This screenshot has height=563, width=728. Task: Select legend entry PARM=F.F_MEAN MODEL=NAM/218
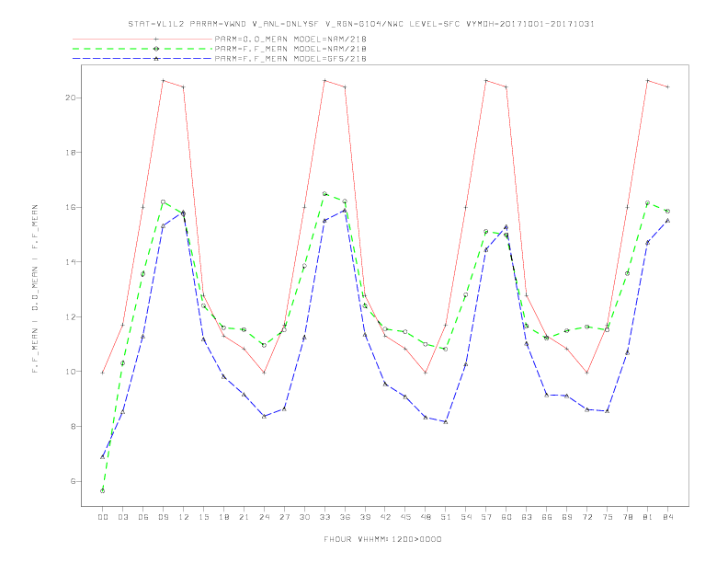coord(290,49)
